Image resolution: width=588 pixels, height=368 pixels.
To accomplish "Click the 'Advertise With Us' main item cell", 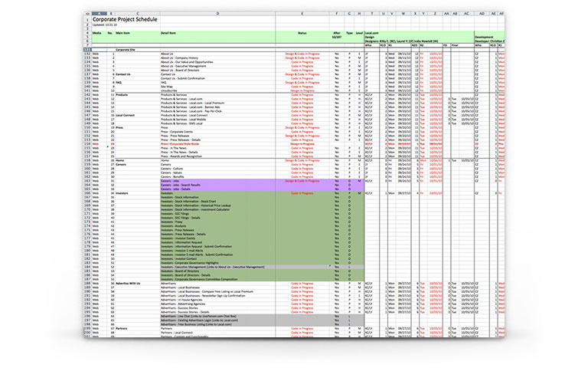I will (x=128, y=284).
